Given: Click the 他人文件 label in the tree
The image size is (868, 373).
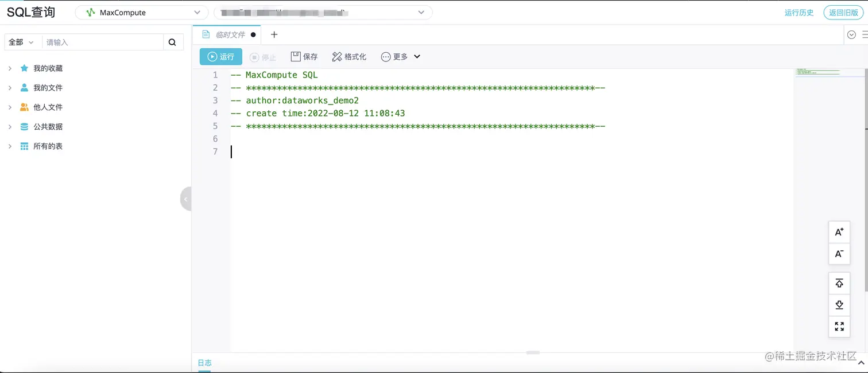Looking at the screenshot, I should pos(48,107).
